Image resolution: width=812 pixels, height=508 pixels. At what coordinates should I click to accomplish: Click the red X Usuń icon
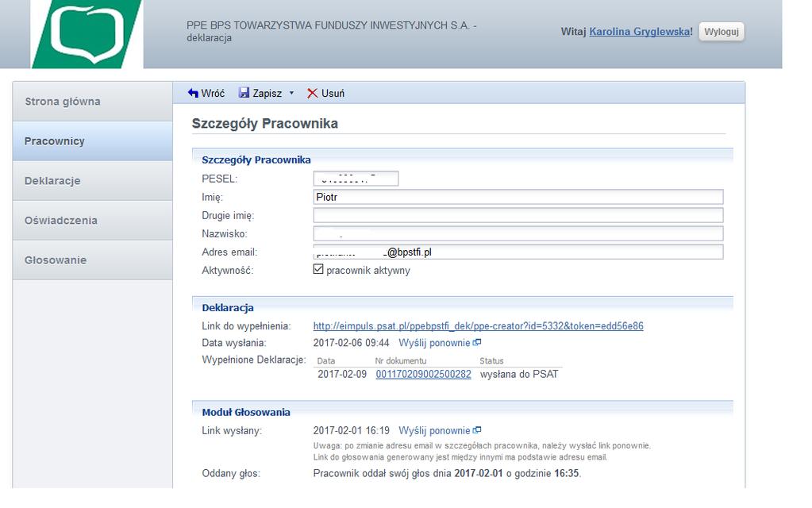coord(312,93)
